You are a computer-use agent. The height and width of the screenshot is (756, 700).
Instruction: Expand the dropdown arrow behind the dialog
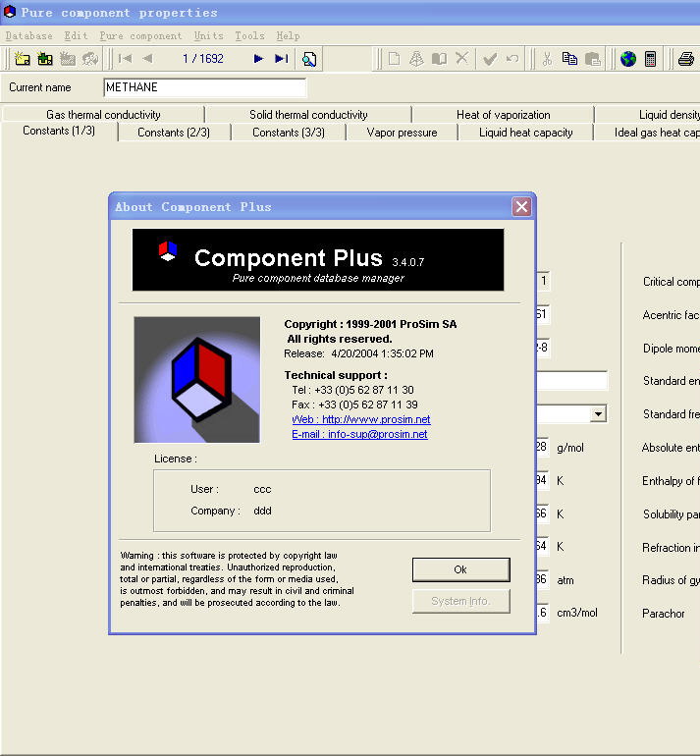[x=598, y=413]
